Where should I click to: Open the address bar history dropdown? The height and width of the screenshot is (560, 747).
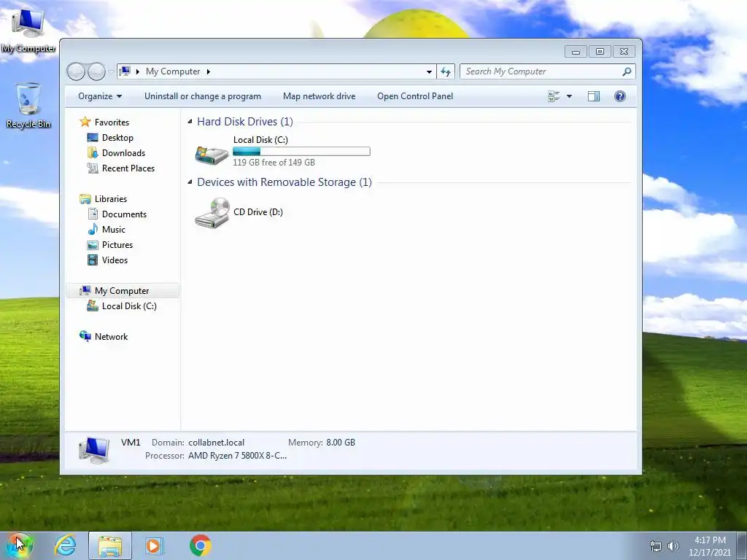(x=429, y=72)
